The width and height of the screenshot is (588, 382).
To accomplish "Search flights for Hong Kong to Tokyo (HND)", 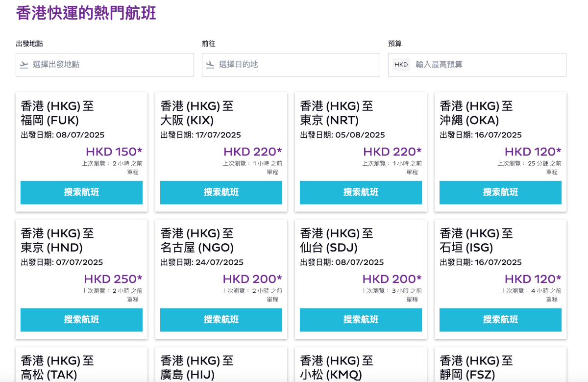I will [81, 320].
